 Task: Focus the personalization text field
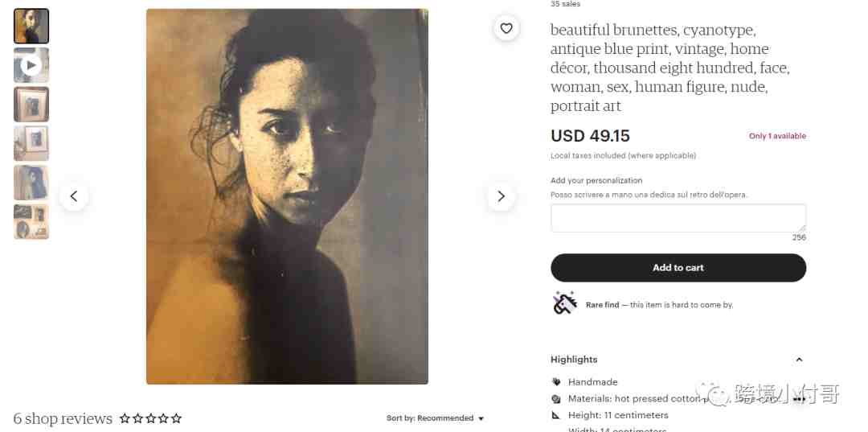(678, 218)
